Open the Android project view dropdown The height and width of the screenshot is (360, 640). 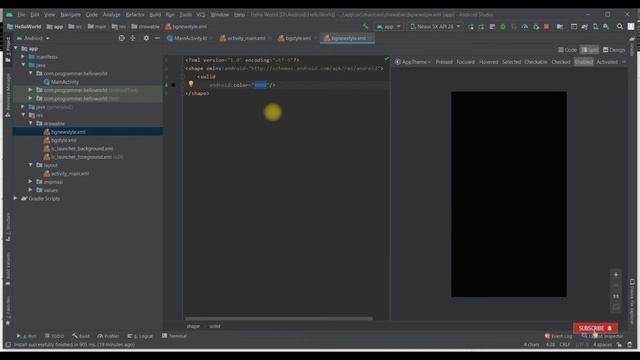(33, 38)
